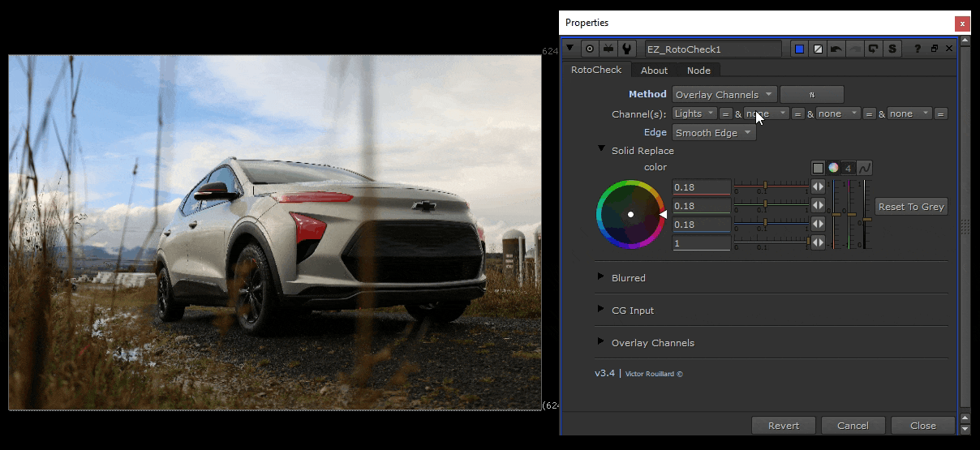980x450 pixels.
Task: Click the wrench icon in node header
Action: 626,49
